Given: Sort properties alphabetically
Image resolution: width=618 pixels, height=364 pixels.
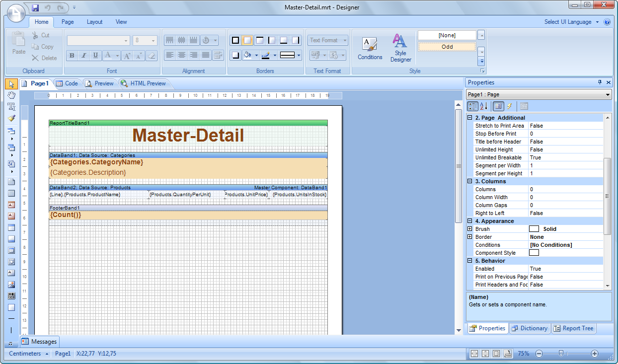Looking at the screenshot, I should [484, 106].
